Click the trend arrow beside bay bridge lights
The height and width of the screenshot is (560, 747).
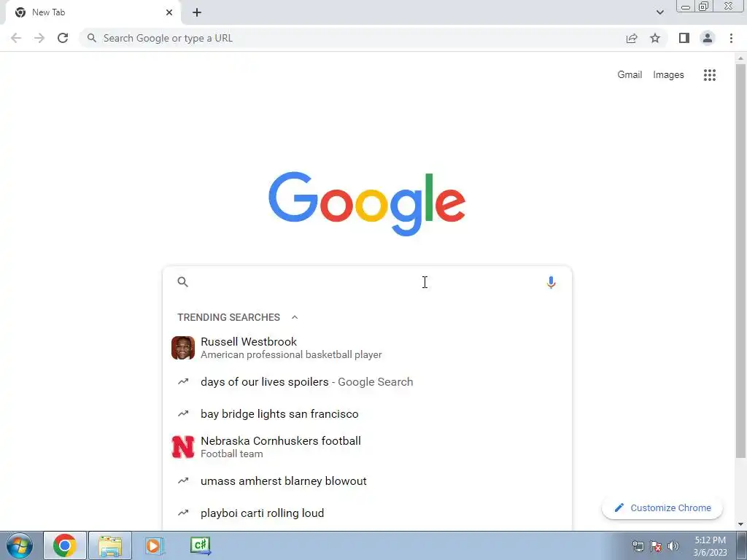183,414
